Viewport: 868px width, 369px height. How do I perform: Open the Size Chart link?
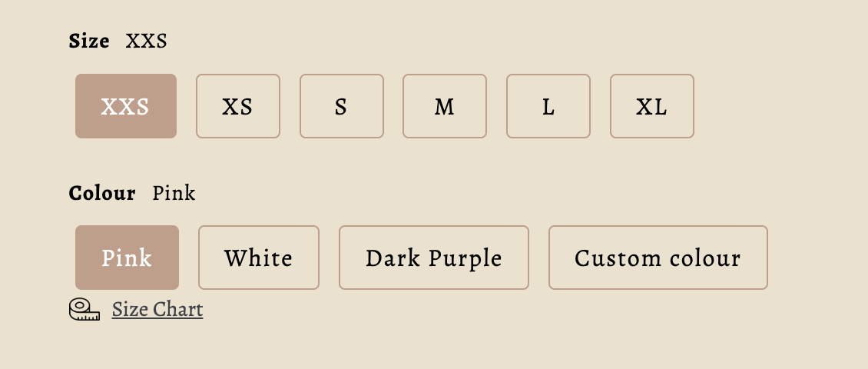click(157, 310)
